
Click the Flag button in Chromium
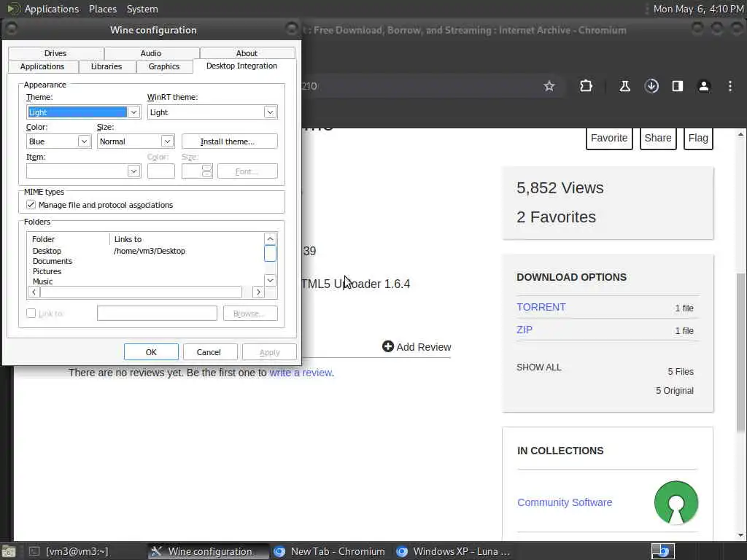[698, 138]
